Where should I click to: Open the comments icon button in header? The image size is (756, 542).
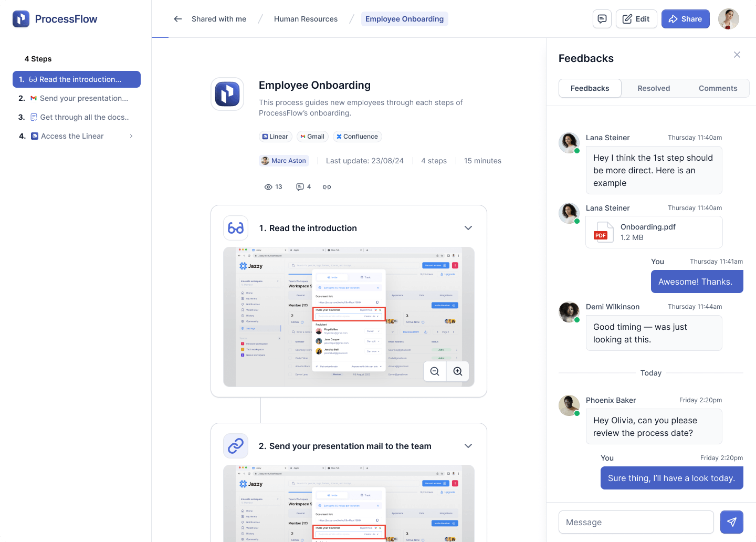(602, 19)
